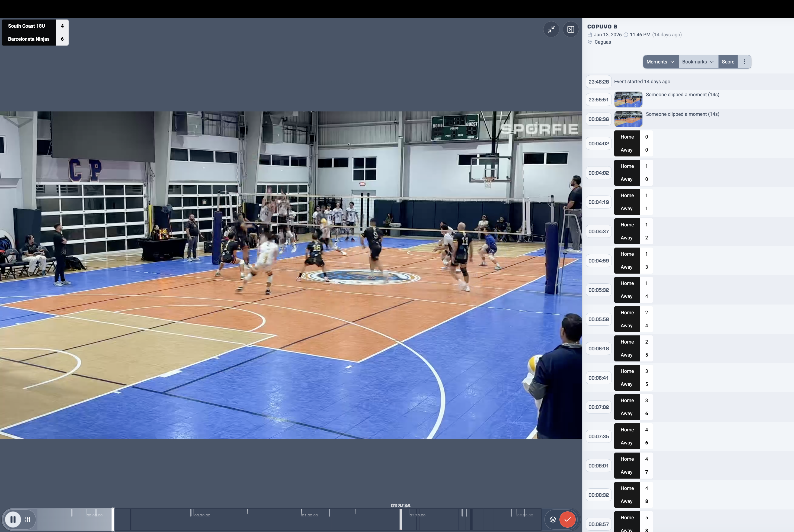Jump to the 00:04:37 score timestamp
Viewport: 794px width, 532px height.
click(598, 231)
